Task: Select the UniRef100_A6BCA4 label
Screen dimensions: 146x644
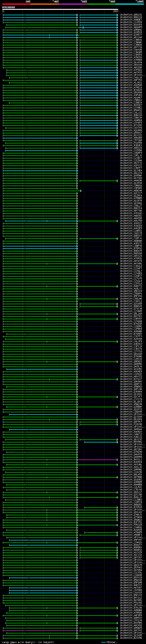Action: (x=131, y=191)
